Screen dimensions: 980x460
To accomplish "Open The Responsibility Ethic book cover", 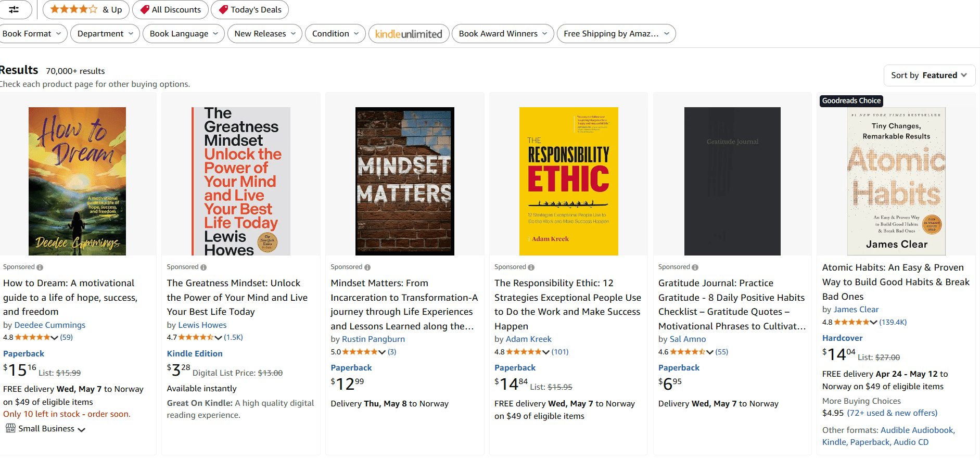I will tap(569, 181).
